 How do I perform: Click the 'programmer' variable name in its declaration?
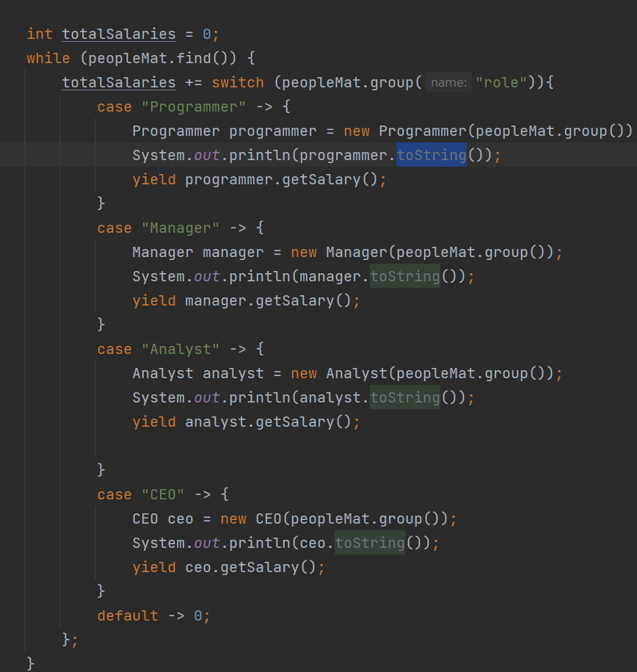(273, 131)
